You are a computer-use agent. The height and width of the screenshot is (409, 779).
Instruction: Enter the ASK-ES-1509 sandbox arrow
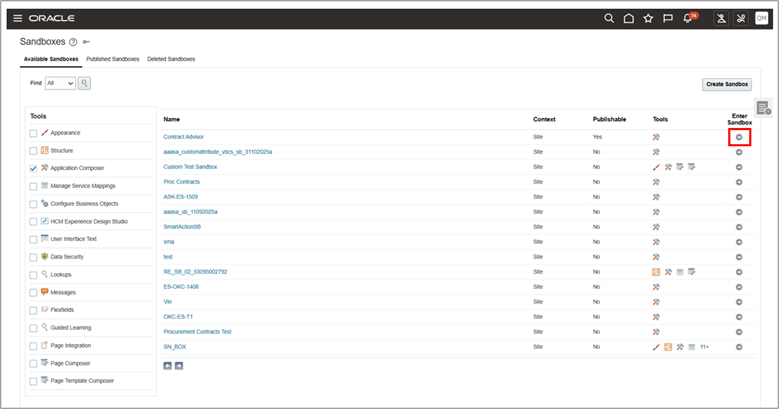tap(739, 197)
